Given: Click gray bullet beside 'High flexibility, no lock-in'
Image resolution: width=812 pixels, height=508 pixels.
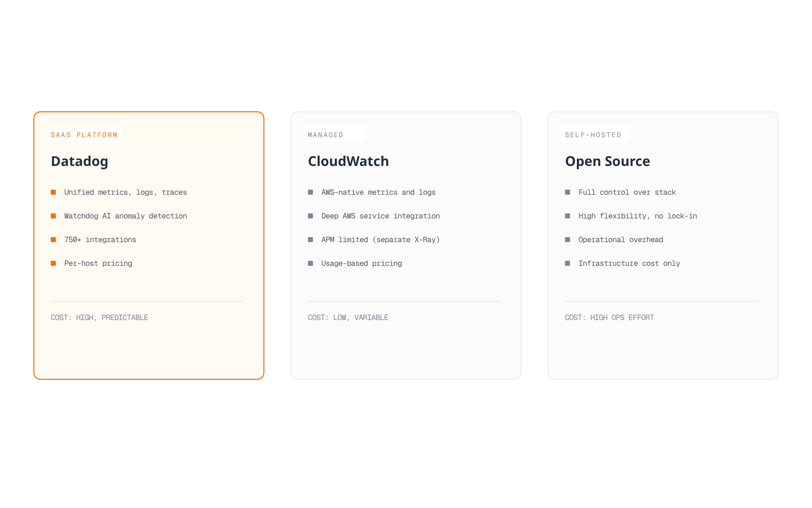Looking at the screenshot, I should 568,216.
